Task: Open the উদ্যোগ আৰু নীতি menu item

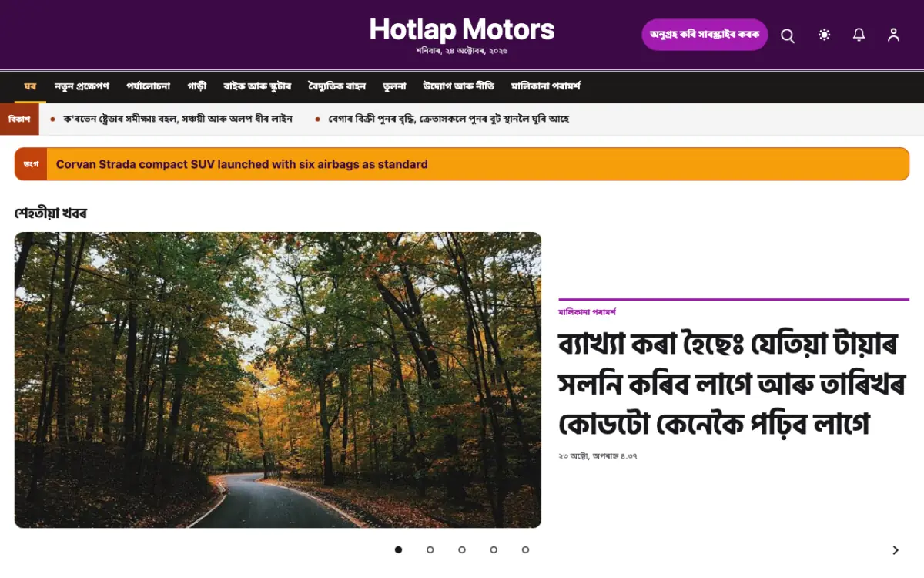Action: pos(459,86)
